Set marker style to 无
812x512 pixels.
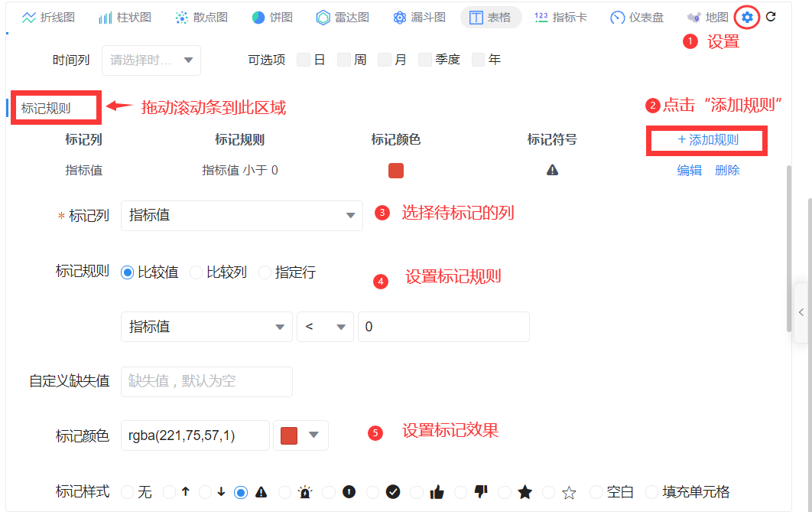click(127, 492)
